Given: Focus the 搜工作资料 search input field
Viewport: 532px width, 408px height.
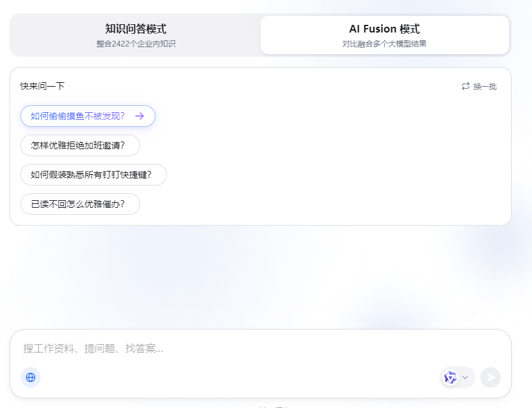Looking at the screenshot, I should [x=255, y=349].
